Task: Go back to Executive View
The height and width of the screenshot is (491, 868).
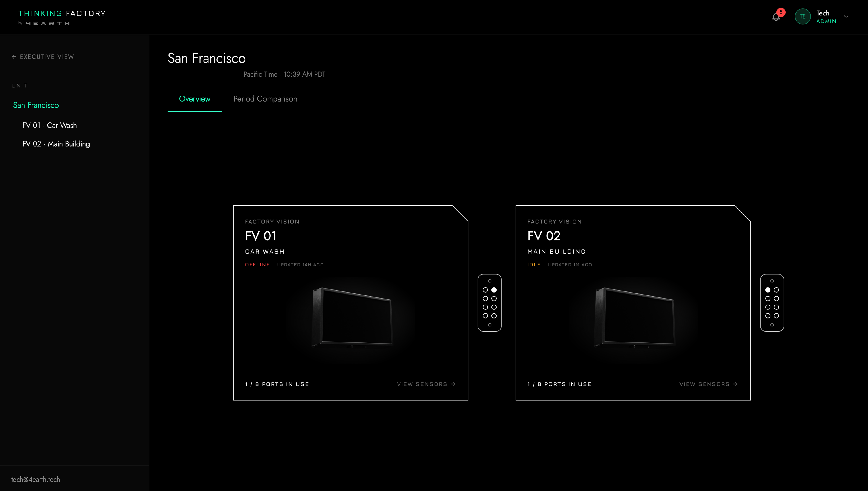Action: click(43, 57)
